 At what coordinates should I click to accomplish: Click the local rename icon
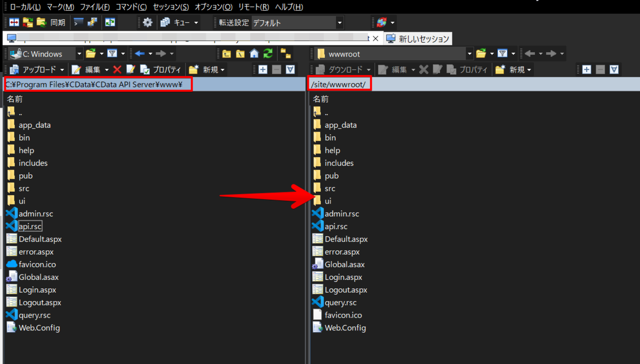click(x=131, y=69)
